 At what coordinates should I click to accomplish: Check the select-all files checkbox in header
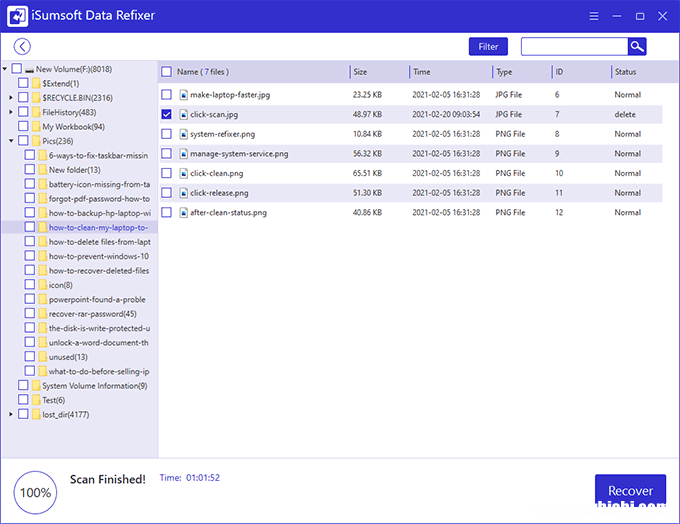coord(167,72)
